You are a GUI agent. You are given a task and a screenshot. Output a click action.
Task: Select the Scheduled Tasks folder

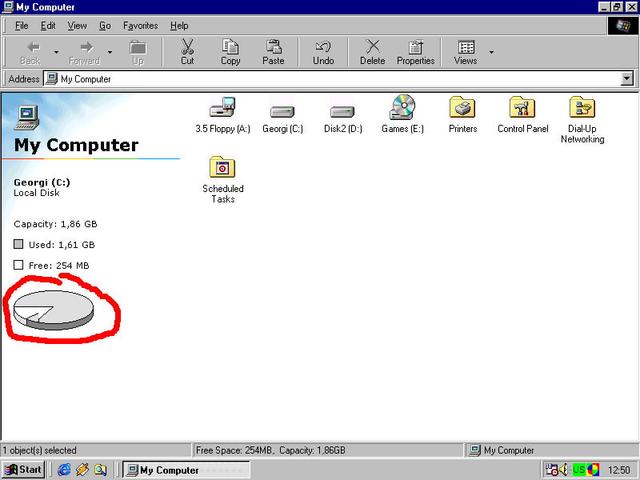(223, 180)
